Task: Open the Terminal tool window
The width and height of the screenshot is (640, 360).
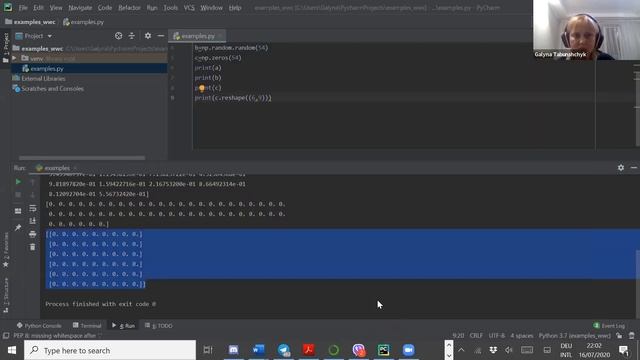Action: point(87,326)
